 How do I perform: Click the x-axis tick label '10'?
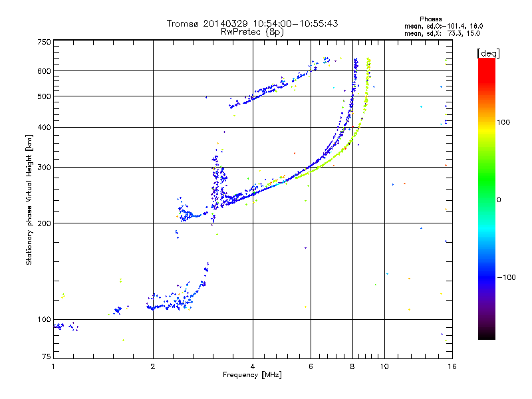pyautogui.click(x=384, y=366)
